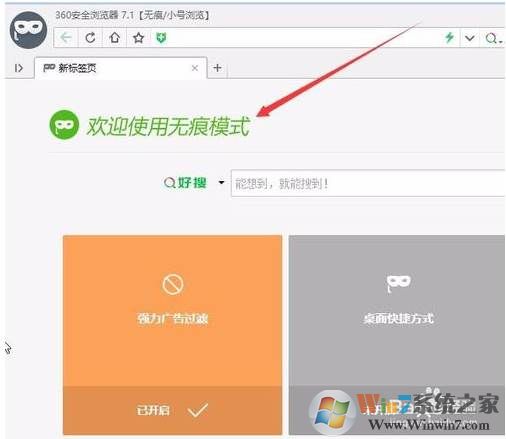Bookmark the page with the star icon
The image size is (506, 439).
[138, 38]
